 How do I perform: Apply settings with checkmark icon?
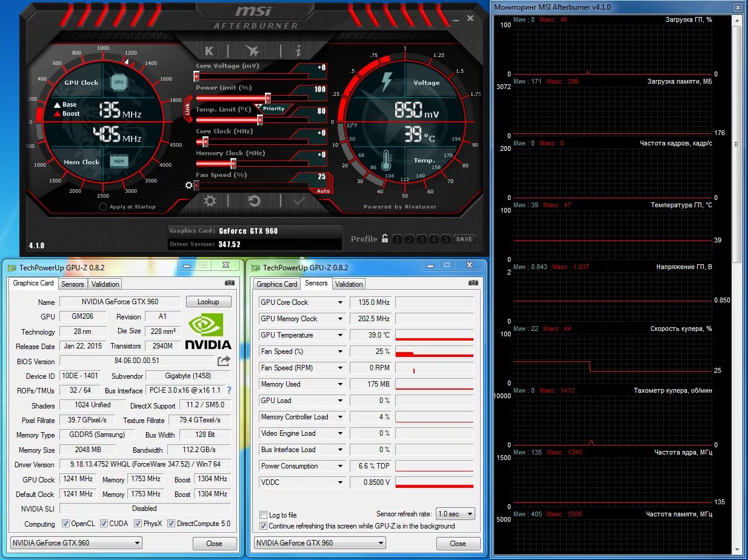pyautogui.click(x=299, y=201)
